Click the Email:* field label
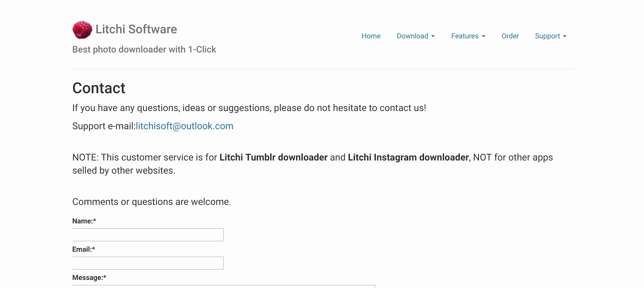The height and width of the screenshot is (288, 644). tap(84, 249)
